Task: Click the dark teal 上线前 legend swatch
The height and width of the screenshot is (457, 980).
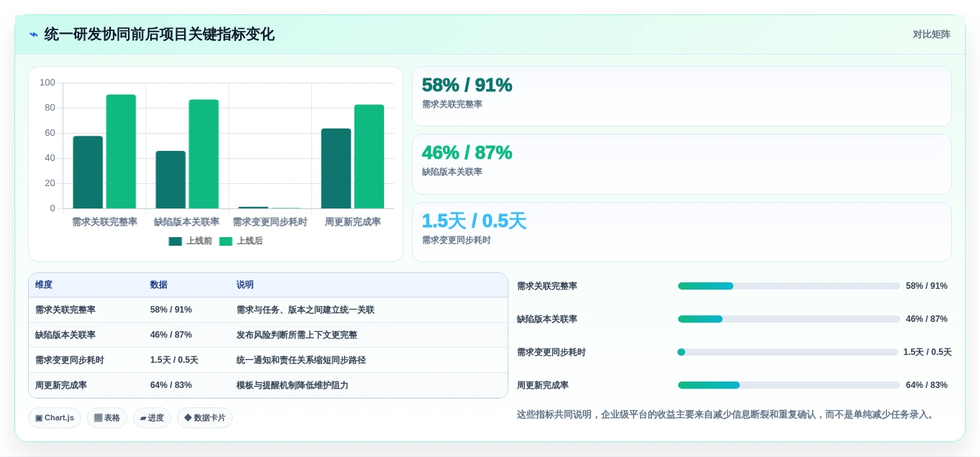Action: (175, 241)
